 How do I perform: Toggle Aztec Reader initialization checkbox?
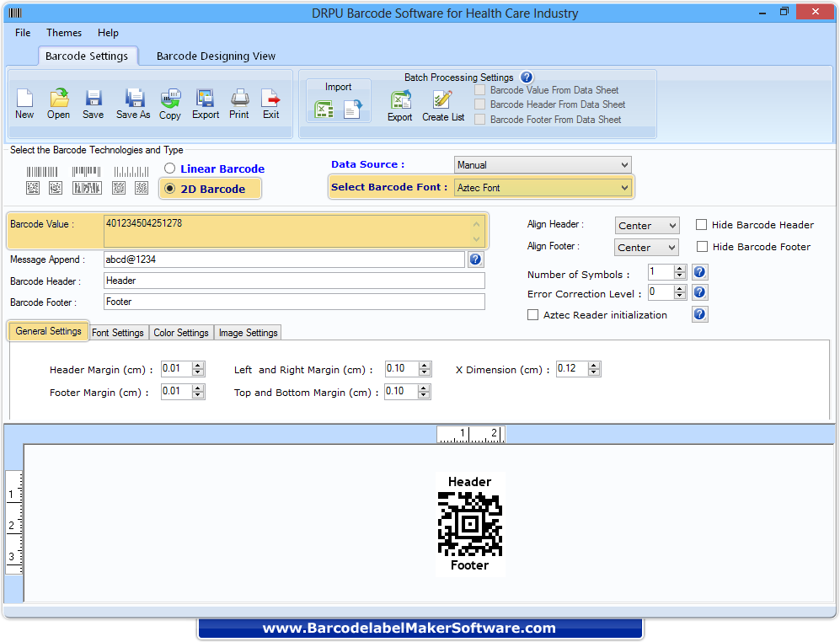point(533,314)
